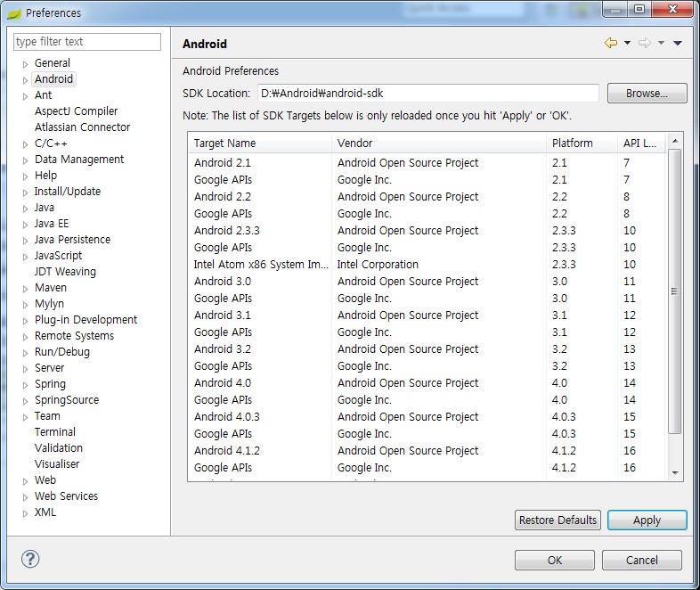This screenshot has height=590, width=700.
Task: Click the help question mark icon
Action: point(30,559)
